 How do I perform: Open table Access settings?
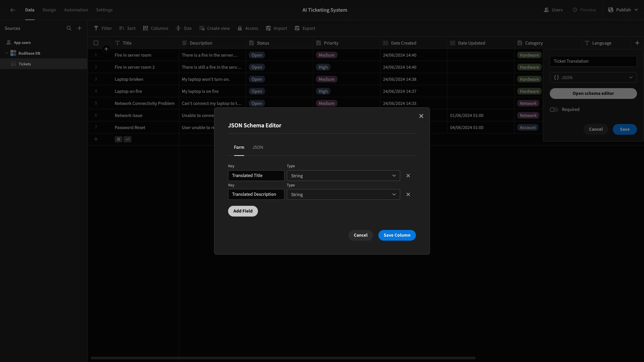coord(248,28)
